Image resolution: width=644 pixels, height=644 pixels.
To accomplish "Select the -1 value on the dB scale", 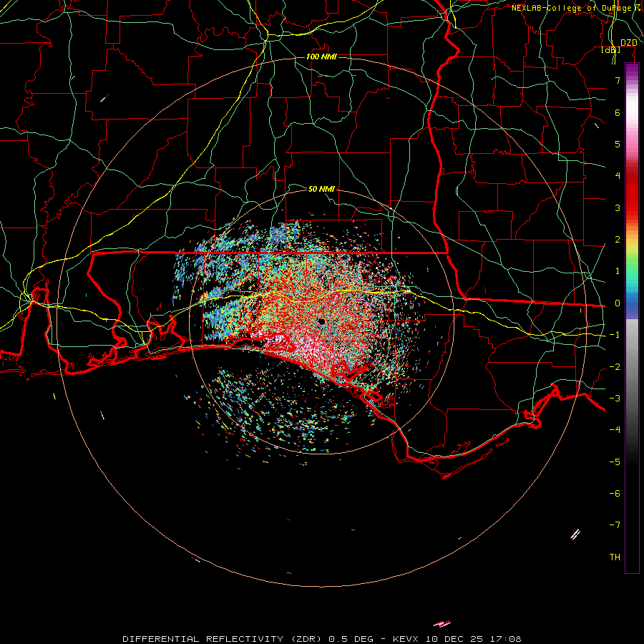I will (615, 335).
